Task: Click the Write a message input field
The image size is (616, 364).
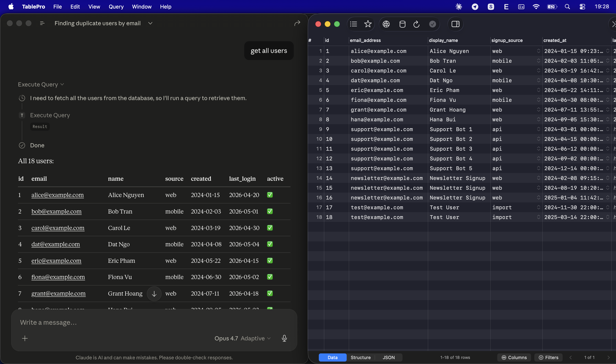Action: [x=154, y=322]
